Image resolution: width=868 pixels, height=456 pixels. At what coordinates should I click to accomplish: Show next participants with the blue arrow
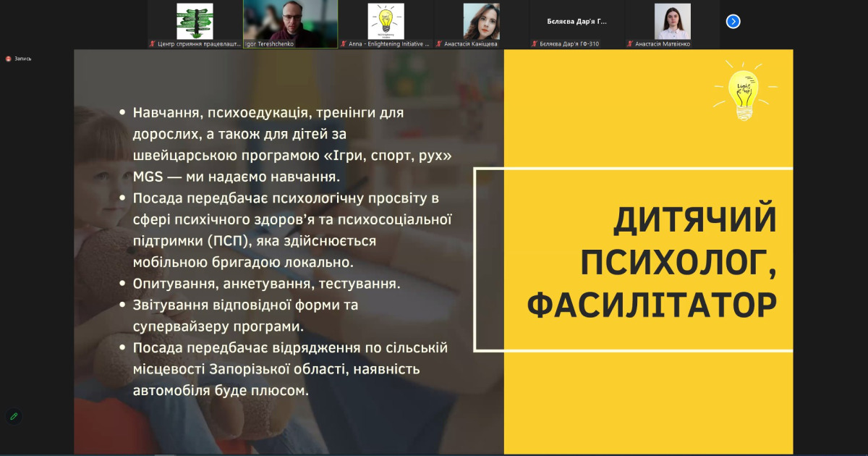[x=733, y=22]
